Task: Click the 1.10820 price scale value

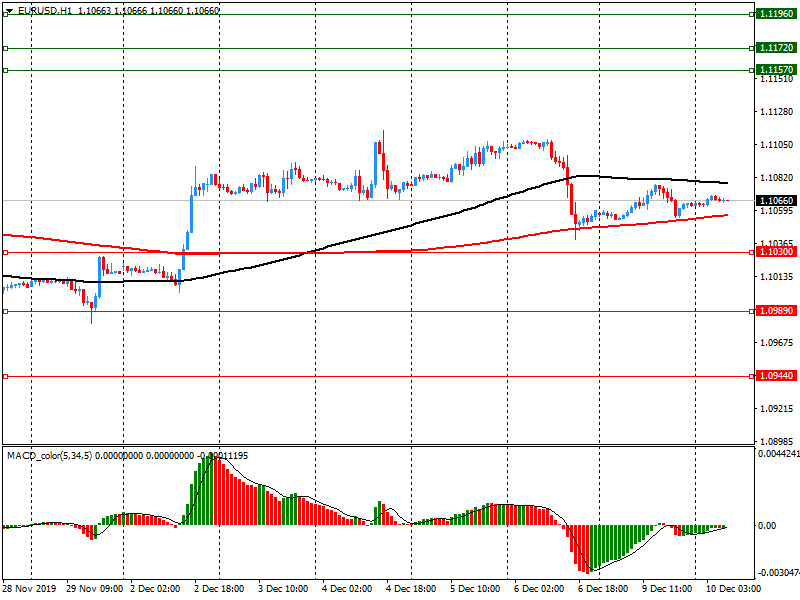Action: pyautogui.click(x=777, y=178)
